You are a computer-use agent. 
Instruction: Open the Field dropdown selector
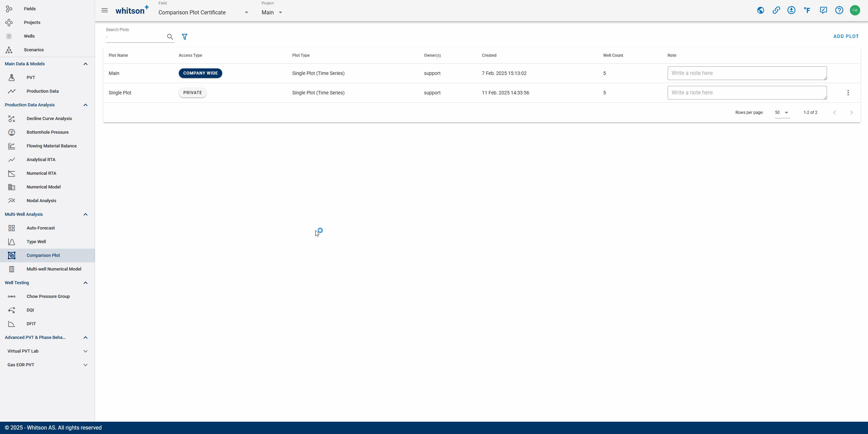click(x=203, y=13)
